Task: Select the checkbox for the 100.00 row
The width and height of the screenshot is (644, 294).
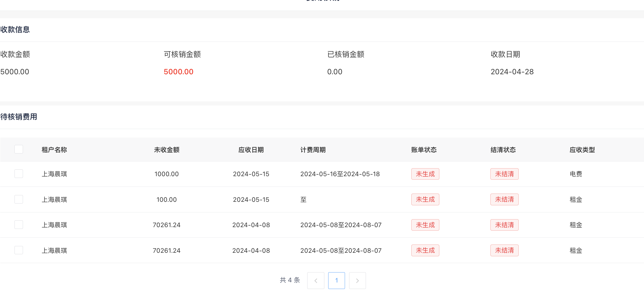Action: pyautogui.click(x=19, y=199)
